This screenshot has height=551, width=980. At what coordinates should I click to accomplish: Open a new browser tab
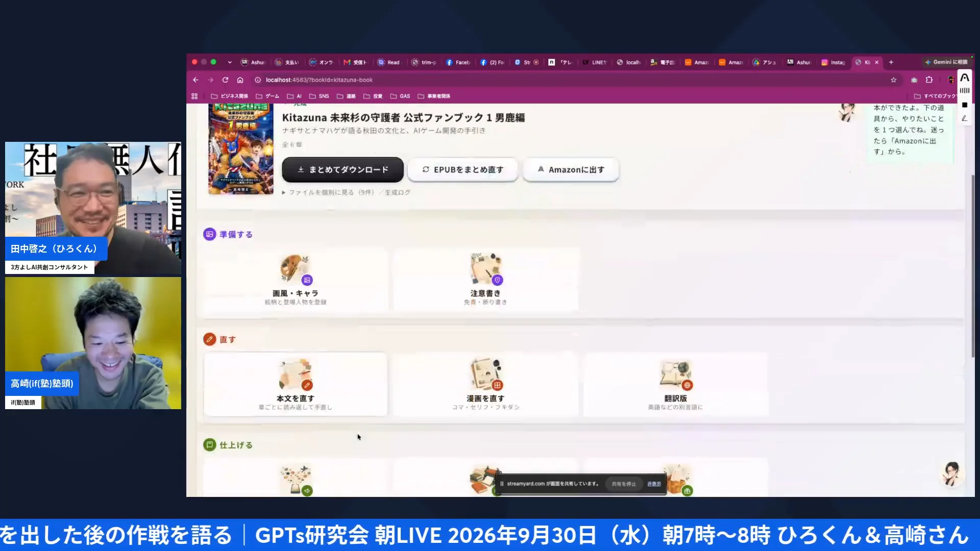point(891,62)
